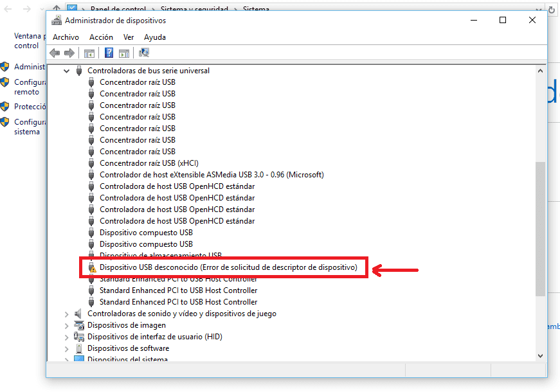This screenshot has height=392, width=560.
Task: Expand the Dispositivos de imagen node
Action: (66, 326)
